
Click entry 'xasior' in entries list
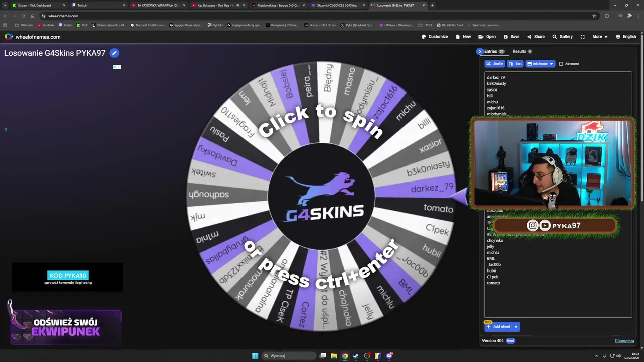(x=492, y=89)
